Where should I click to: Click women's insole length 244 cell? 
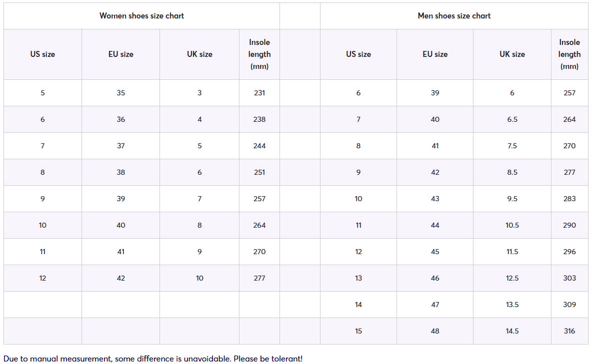tap(259, 146)
